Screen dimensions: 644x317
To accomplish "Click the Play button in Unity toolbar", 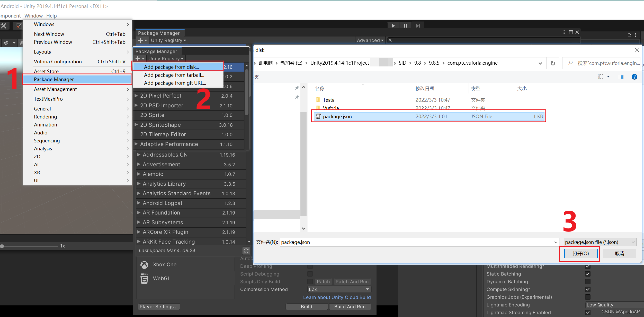I will pyautogui.click(x=393, y=25).
